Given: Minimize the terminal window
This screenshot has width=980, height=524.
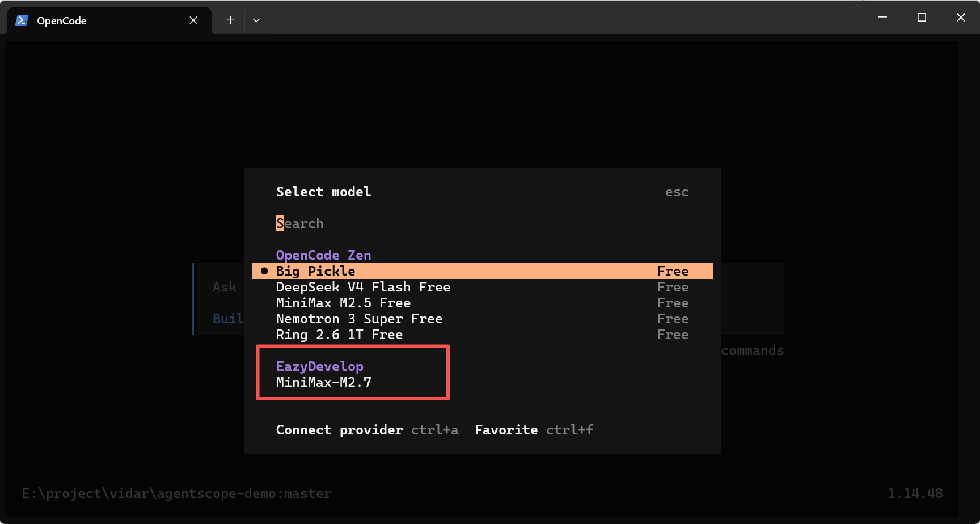Looking at the screenshot, I should tap(882, 18).
